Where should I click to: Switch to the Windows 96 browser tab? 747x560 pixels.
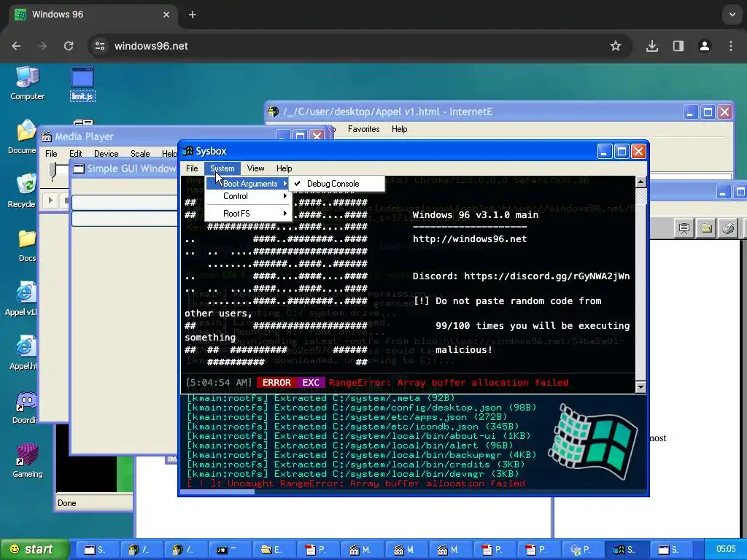(x=93, y=15)
